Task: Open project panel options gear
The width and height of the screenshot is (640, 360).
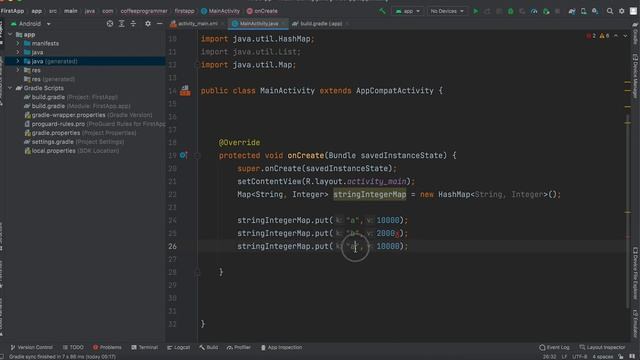Action: 148,24
